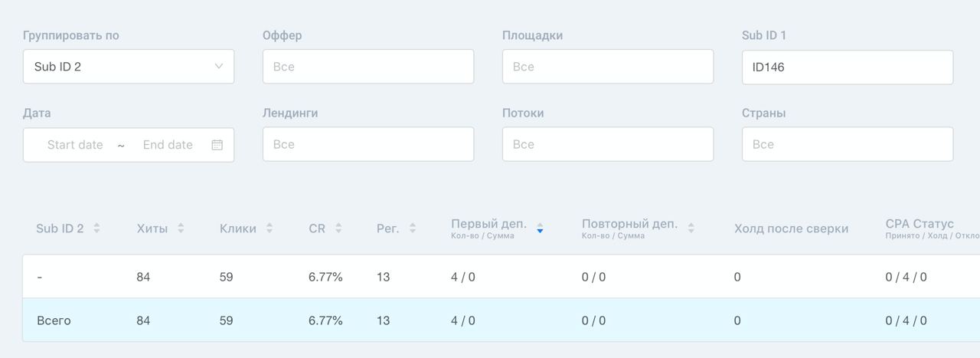Open the Оффер filter dropdown
The image size is (980, 358).
(x=368, y=67)
